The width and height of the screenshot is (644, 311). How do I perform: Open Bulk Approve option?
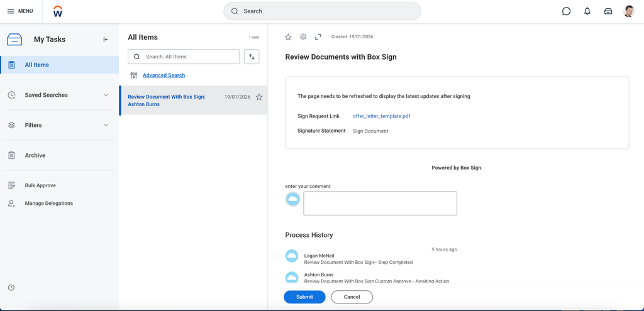(40, 185)
